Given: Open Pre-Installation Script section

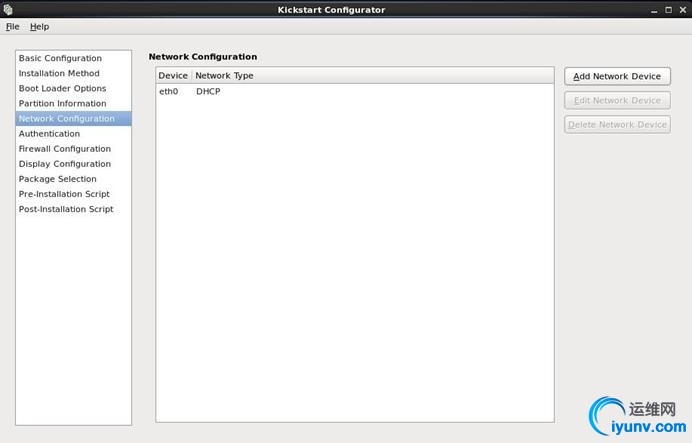Looking at the screenshot, I should [x=73, y=194].
